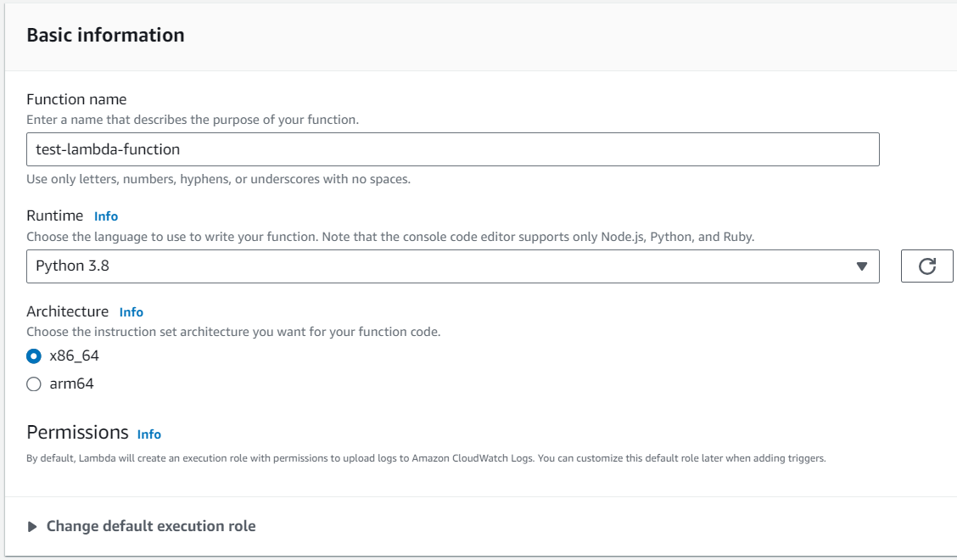Click the Permissions section heading

click(x=77, y=433)
